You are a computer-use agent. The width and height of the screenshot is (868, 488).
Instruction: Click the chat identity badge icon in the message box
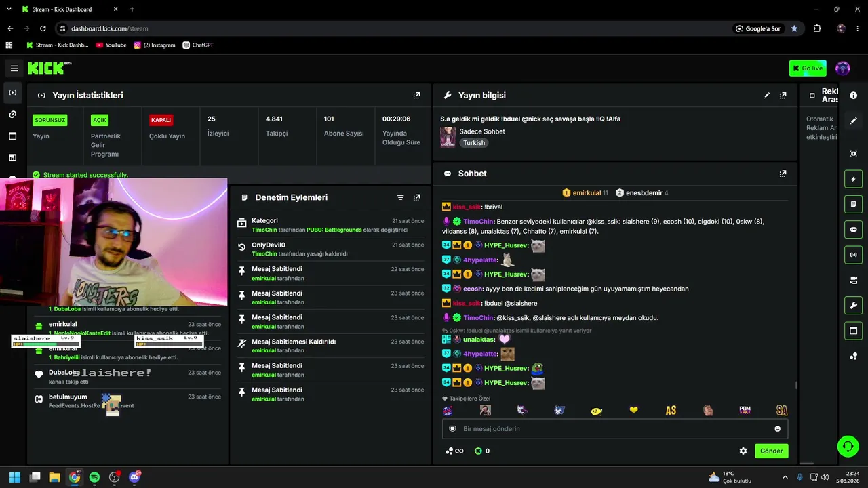point(452,428)
